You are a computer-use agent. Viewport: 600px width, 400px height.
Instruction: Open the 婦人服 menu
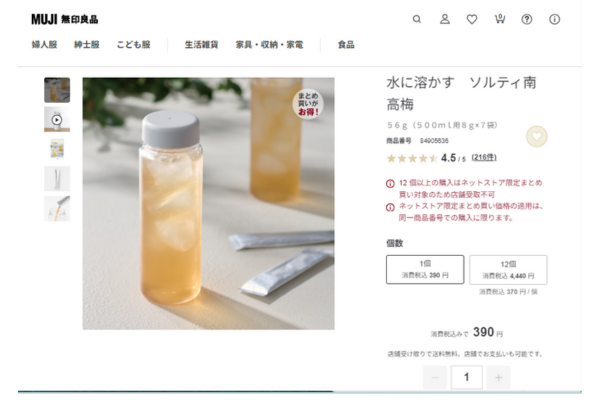44,45
